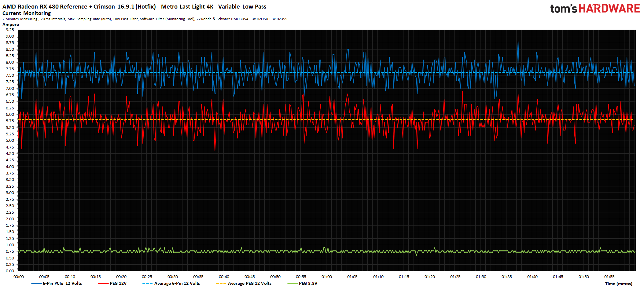Click the 00:45 time axis label
Viewport: 644px width, 290px height.
pos(250,277)
